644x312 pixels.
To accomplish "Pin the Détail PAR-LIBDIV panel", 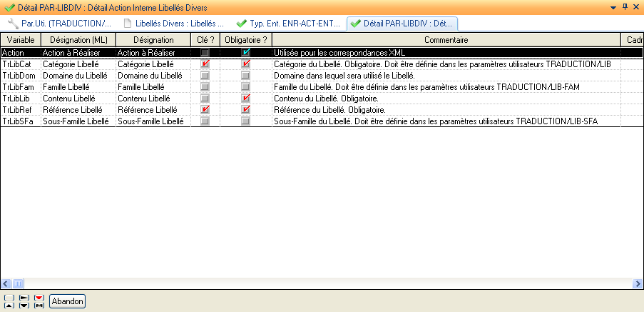I will tap(625, 6).
